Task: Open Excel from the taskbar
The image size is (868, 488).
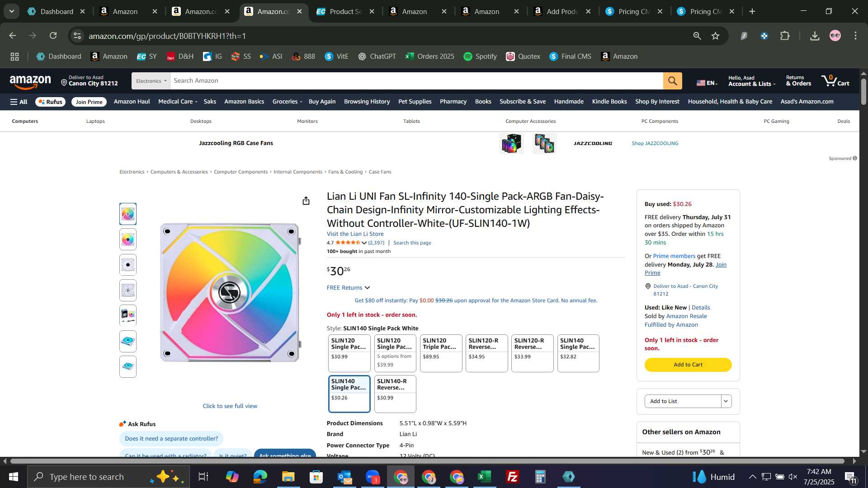Action: [x=485, y=477]
